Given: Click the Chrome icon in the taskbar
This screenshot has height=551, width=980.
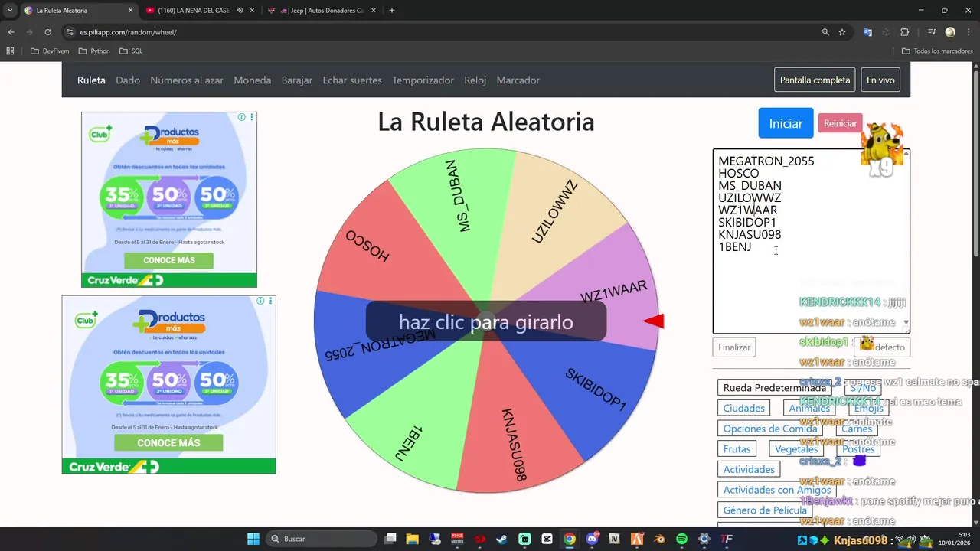Looking at the screenshot, I should pos(570,539).
